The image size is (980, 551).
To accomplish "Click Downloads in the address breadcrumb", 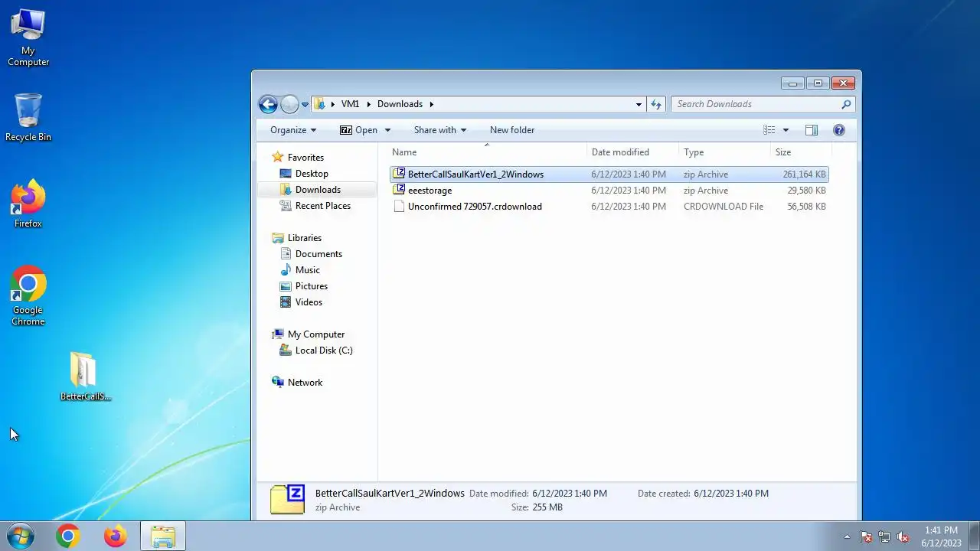I will 400,104.
